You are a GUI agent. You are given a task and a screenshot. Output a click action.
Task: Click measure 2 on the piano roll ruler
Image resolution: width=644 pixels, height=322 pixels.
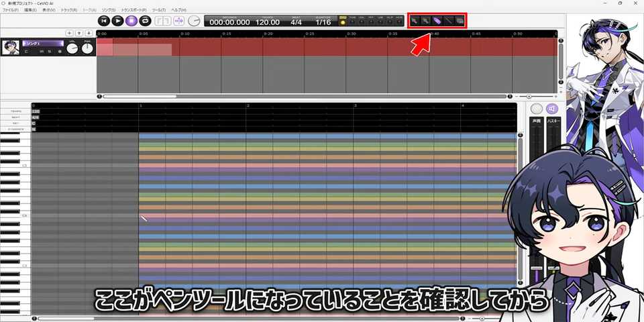click(x=248, y=105)
